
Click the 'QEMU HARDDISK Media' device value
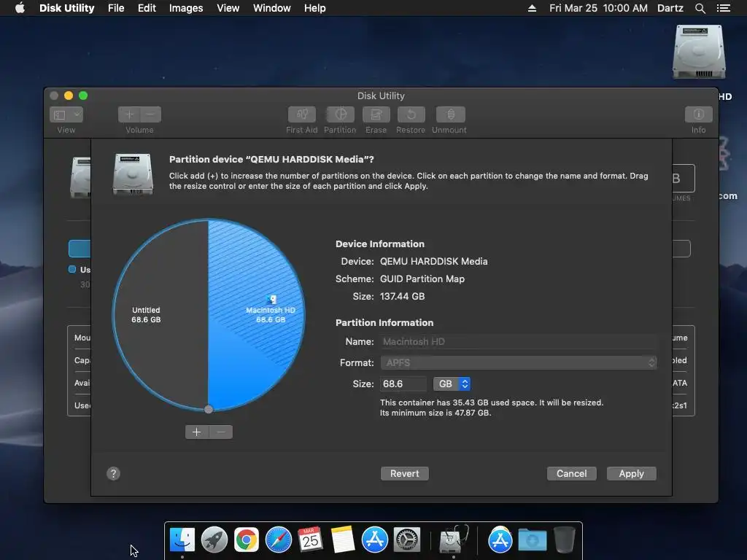pyautogui.click(x=433, y=262)
